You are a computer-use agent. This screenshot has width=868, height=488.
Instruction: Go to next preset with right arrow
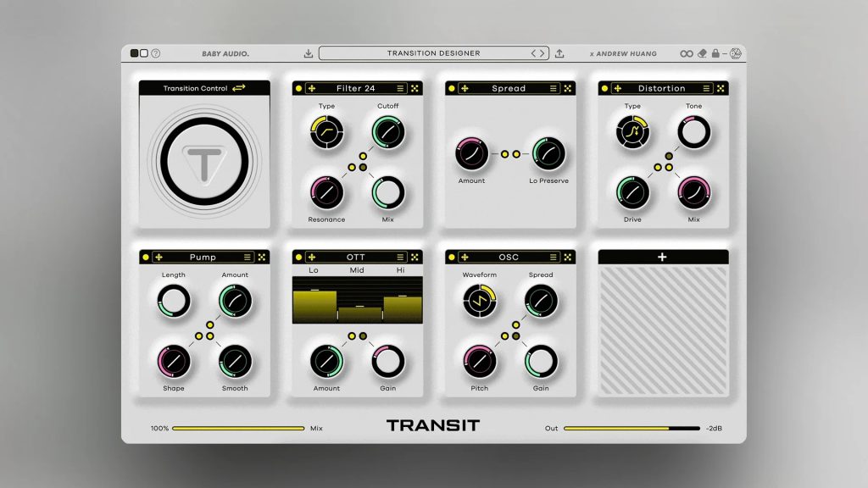[x=542, y=53]
